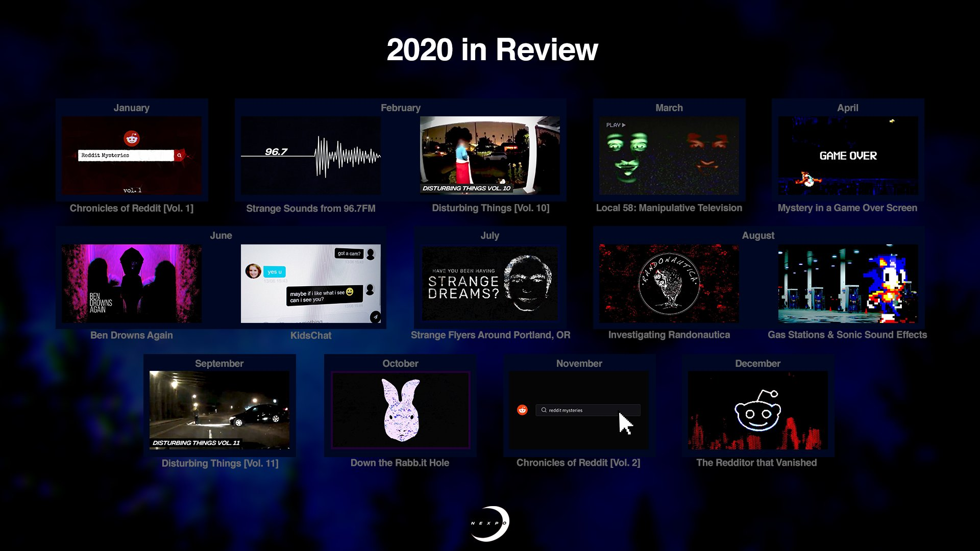Open the Disturbing Things Vol. 10 thumbnail

490,156
